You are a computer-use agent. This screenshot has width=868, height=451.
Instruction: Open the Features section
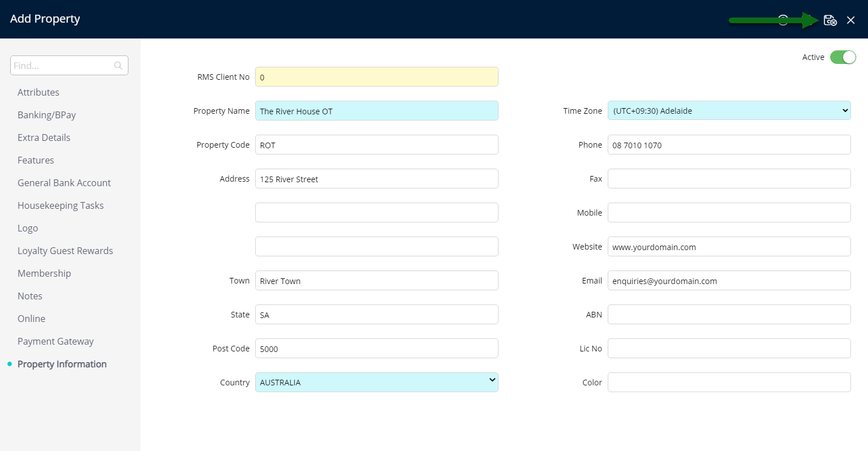click(x=36, y=160)
